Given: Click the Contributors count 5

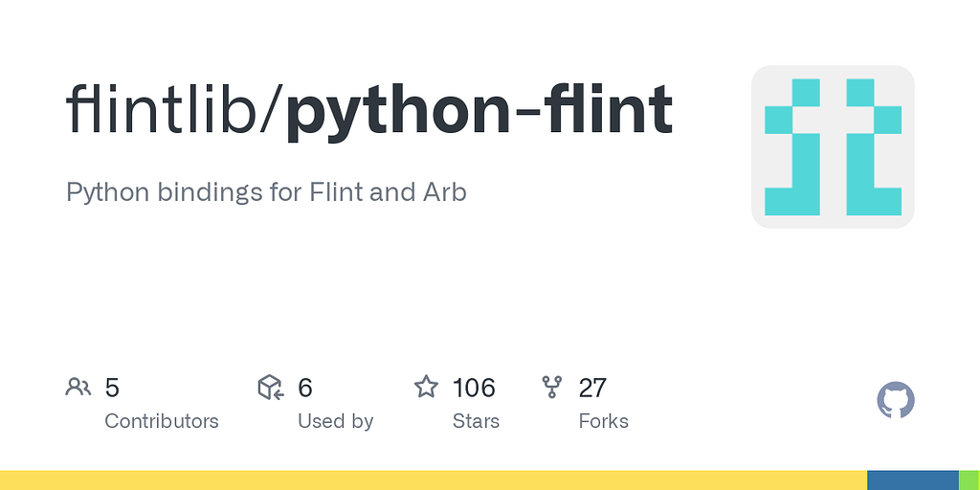Looking at the screenshot, I should (112, 389).
